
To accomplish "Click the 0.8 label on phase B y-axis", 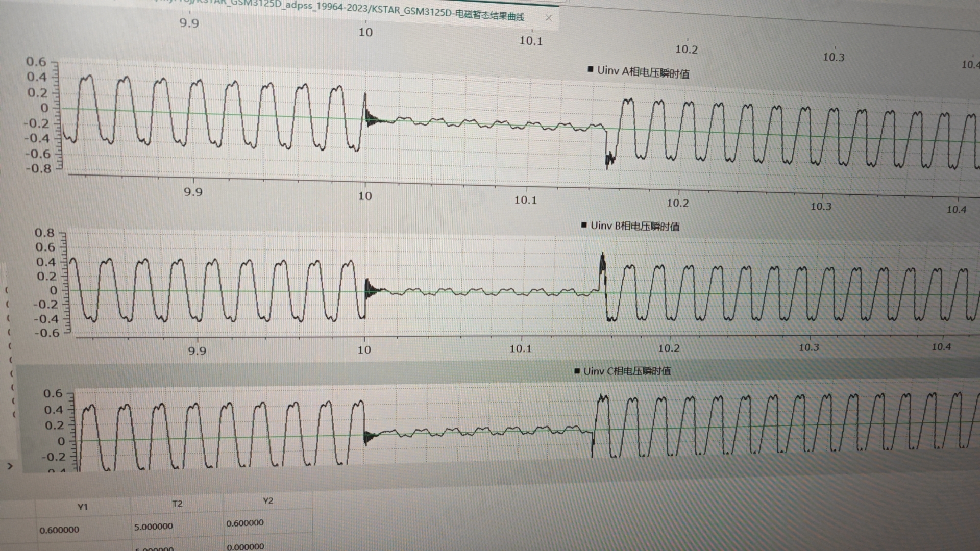I will [44, 233].
